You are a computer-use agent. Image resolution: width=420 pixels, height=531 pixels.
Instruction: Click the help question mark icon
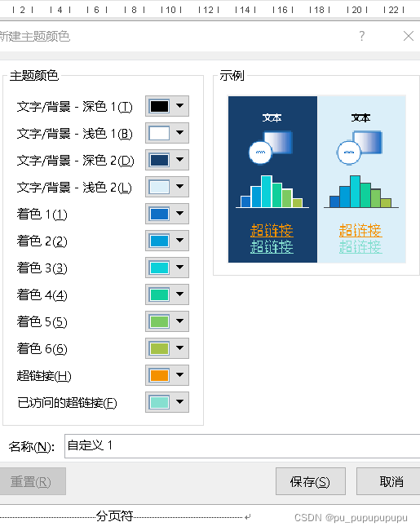coord(362,36)
